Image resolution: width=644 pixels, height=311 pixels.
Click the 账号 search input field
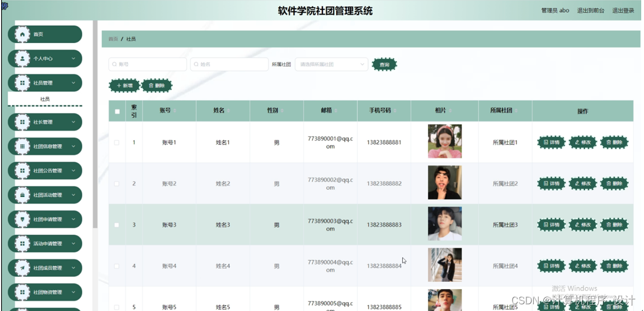148,64
